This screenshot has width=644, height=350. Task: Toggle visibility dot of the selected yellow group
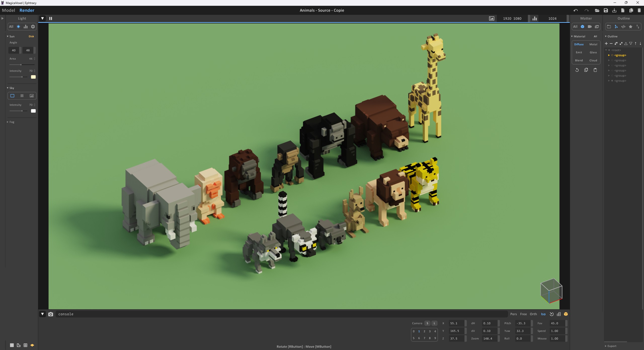(612, 55)
